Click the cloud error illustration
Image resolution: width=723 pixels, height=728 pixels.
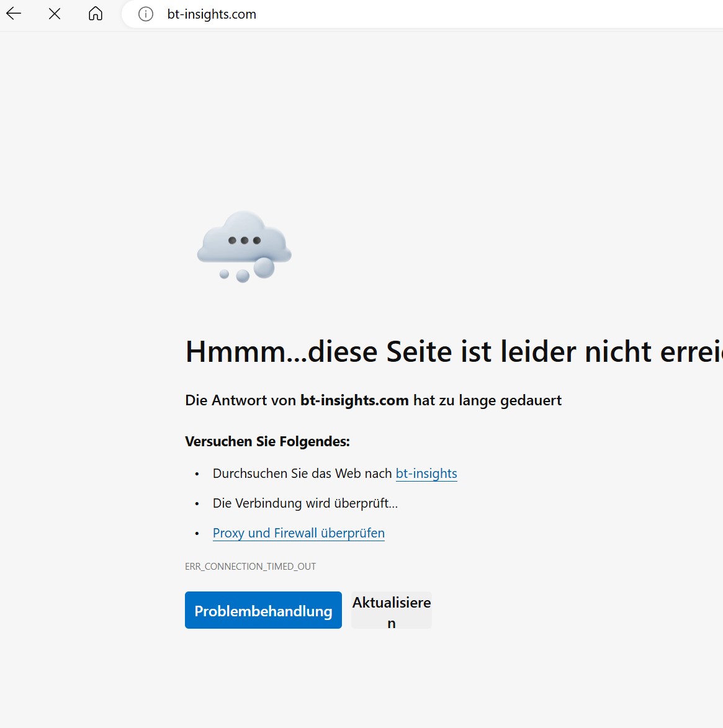click(245, 246)
